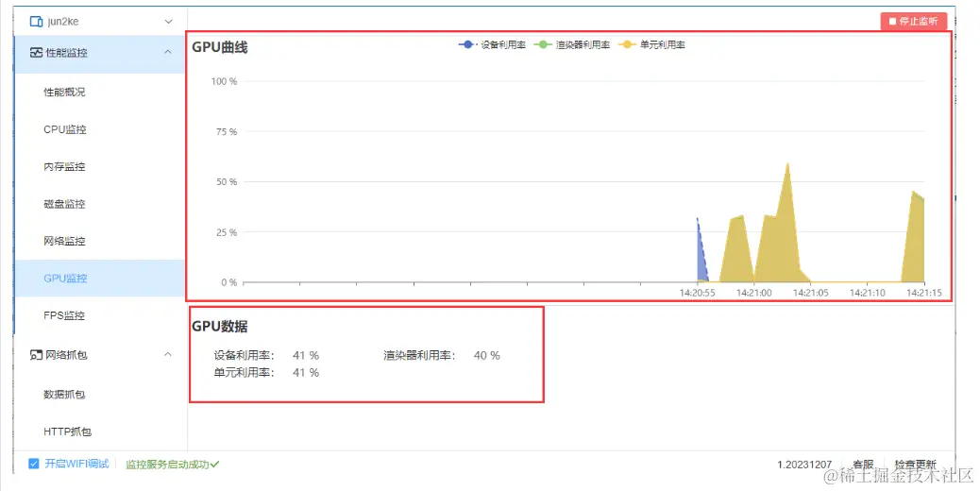The image size is (980, 491).
Task: Click the 14:21:10 time label
Action: pos(868,293)
